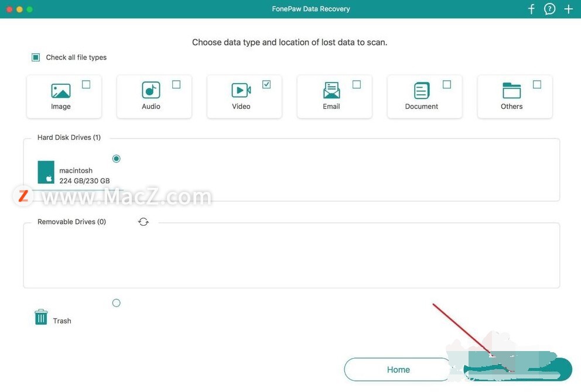Click the Email envelope icon
581x392 pixels.
click(331, 90)
